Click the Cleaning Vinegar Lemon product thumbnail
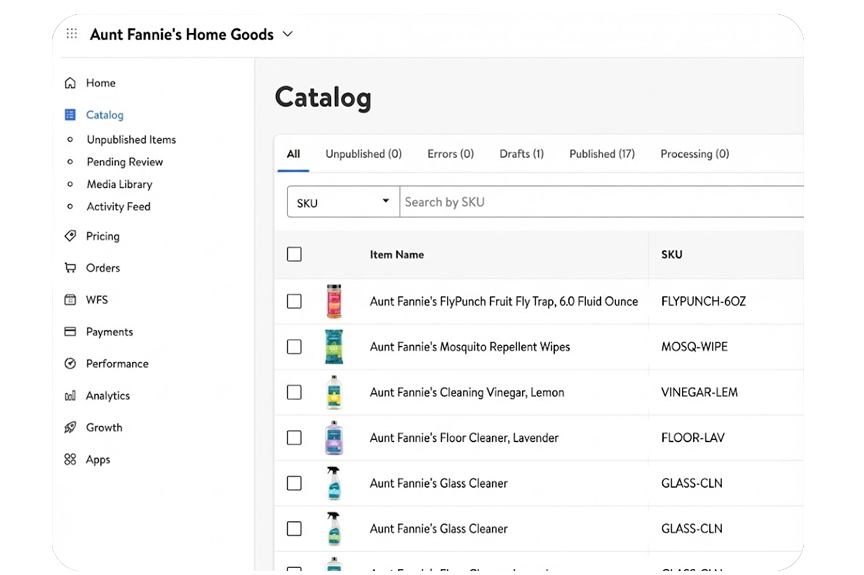This screenshot has width=864, height=575. pyautogui.click(x=334, y=392)
